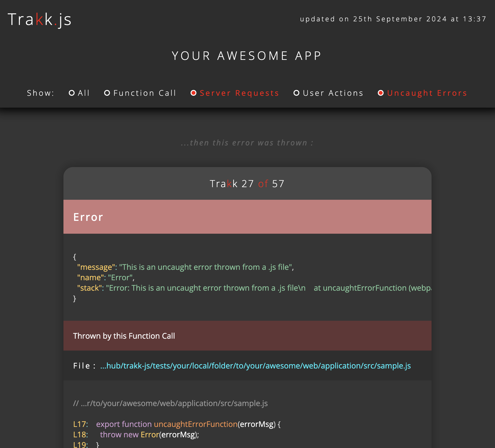Click the update timestamp text
The image size is (495, 448).
393,19
